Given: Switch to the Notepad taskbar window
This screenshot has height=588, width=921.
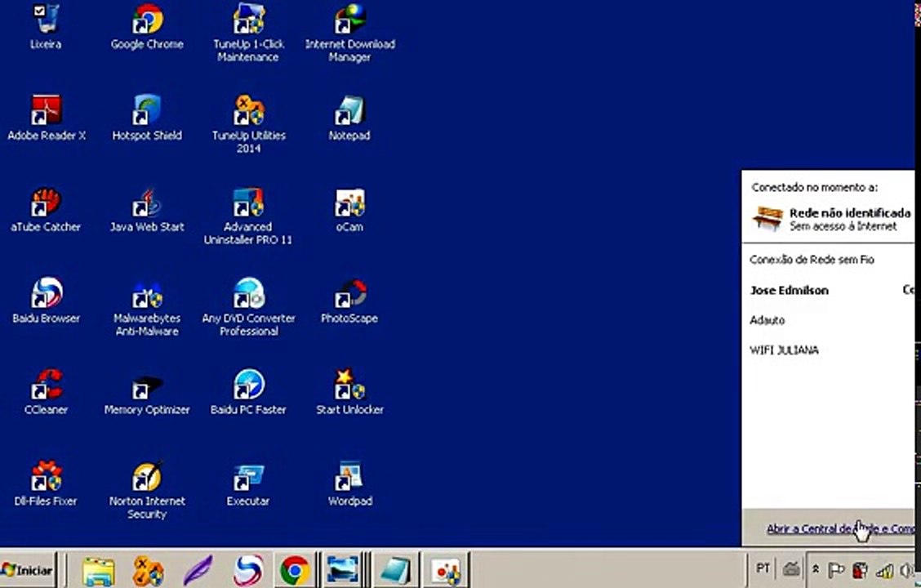Looking at the screenshot, I should (x=394, y=570).
